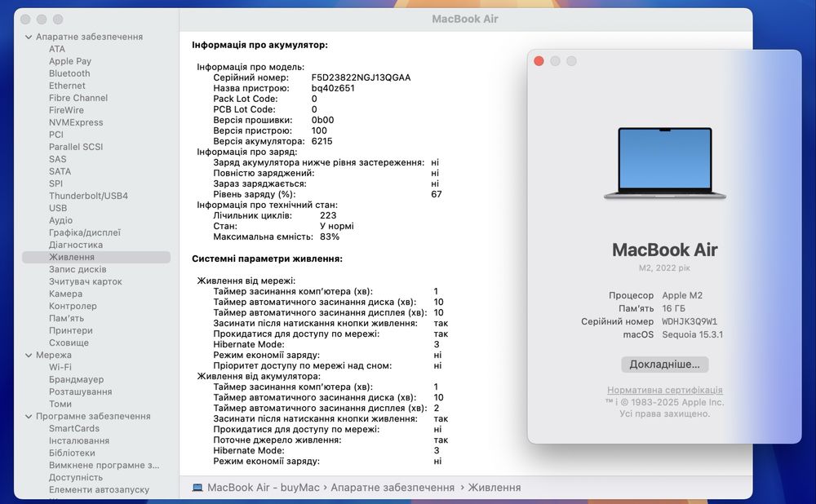This screenshot has height=504, width=816.
Task: Select Елементи автозапуску entry
Action: point(99,490)
